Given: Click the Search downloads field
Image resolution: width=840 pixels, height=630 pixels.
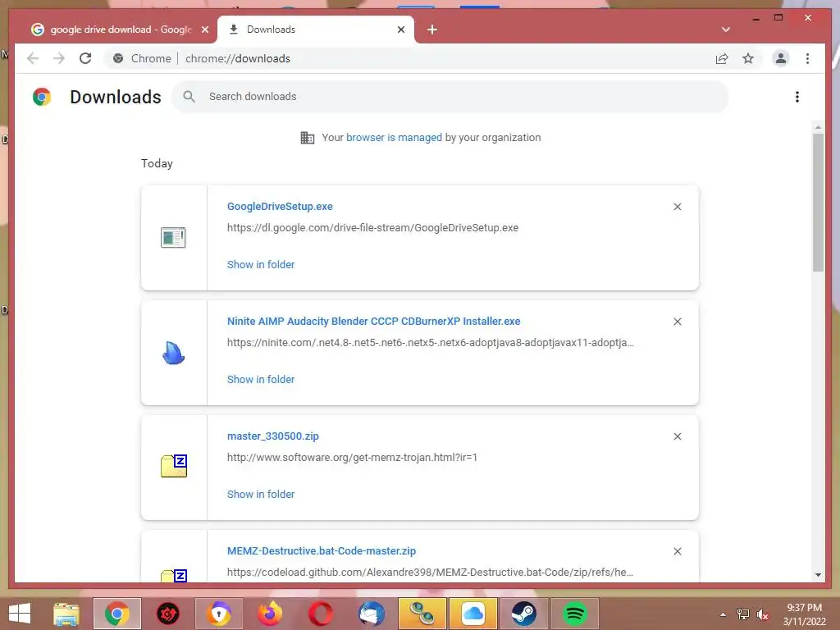Looking at the screenshot, I should (x=450, y=97).
